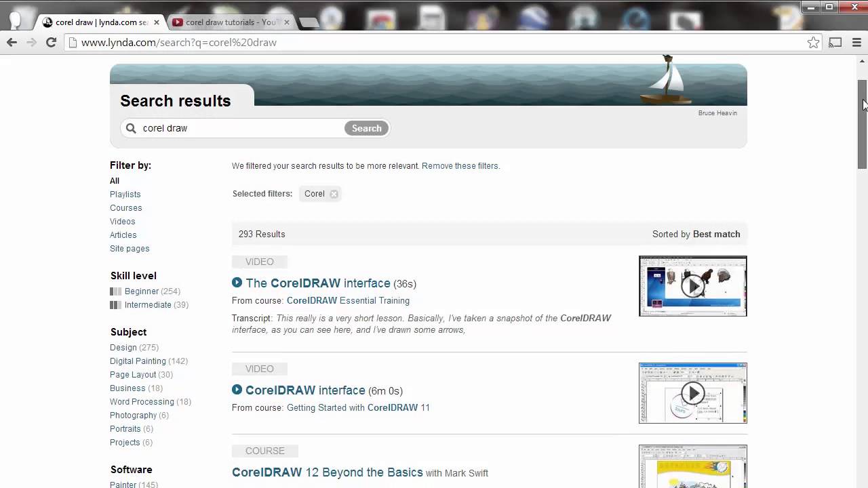Click scrollbar up arrow
868x488 pixels.
[863, 62]
